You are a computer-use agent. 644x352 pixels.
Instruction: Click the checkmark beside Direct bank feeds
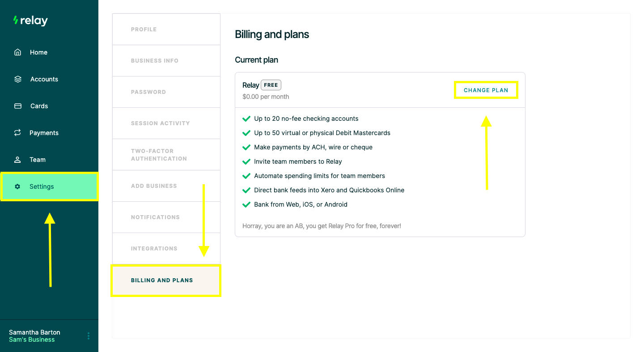coord(246,190)
